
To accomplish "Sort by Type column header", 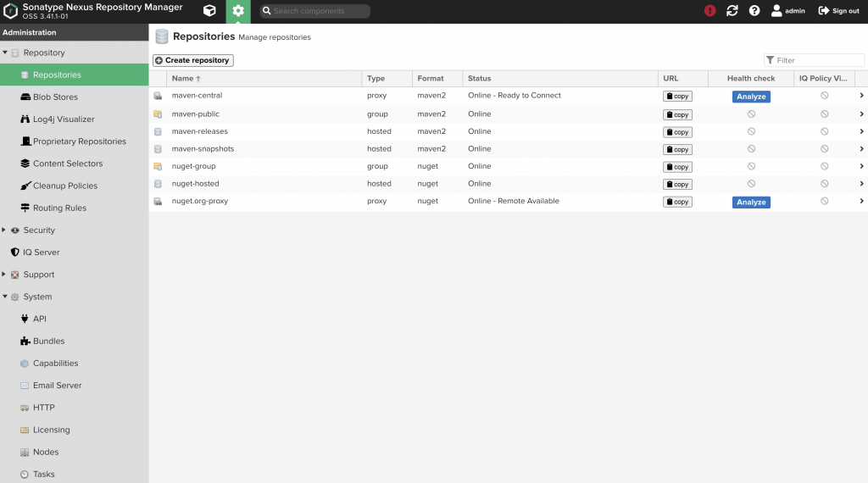I will [387, 79].
